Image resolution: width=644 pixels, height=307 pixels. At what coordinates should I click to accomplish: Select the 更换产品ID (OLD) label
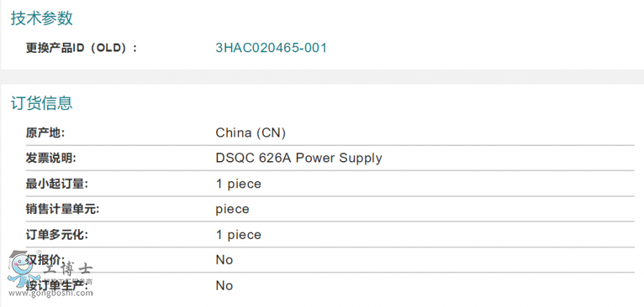pos(81,48)
